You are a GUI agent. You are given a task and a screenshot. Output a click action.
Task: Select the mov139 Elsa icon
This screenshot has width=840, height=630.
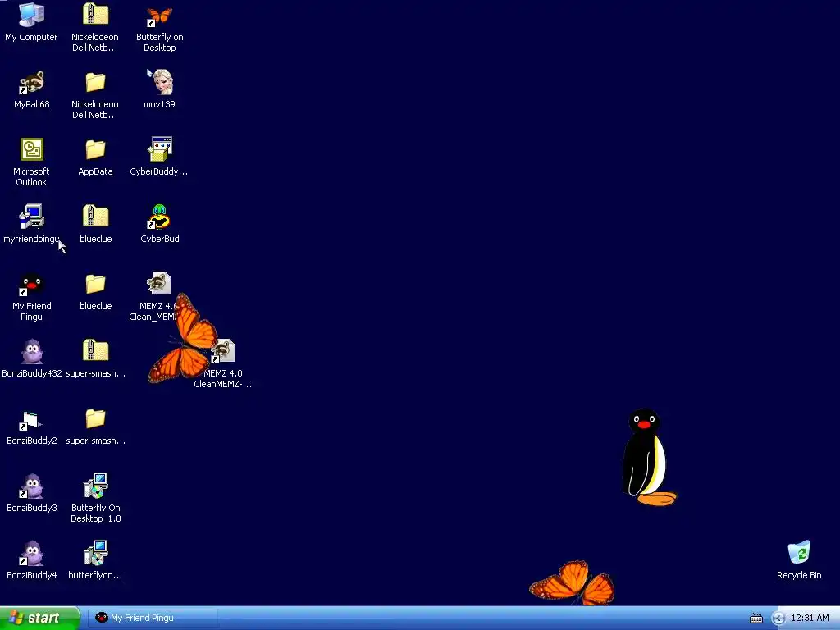(160, 82)
